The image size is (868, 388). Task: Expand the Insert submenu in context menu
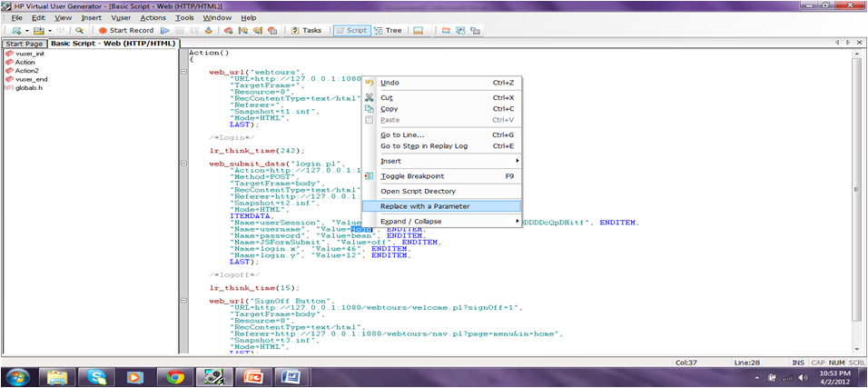coord(441,161)
